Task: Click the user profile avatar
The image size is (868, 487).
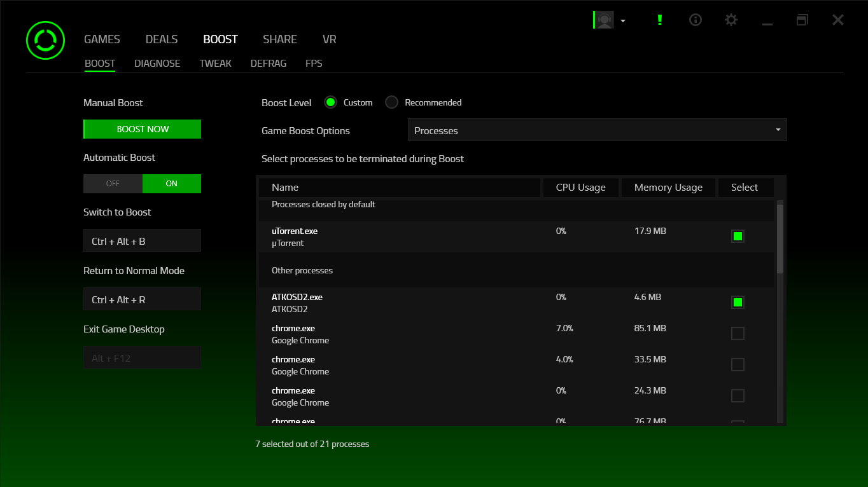Action: pyautogui.click(x=603, y=20)
